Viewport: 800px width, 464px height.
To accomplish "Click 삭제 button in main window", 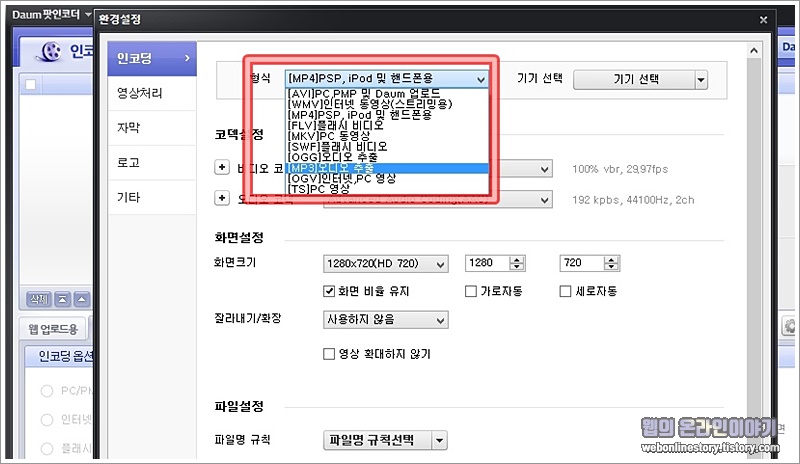I will click(x=39, y=299).
